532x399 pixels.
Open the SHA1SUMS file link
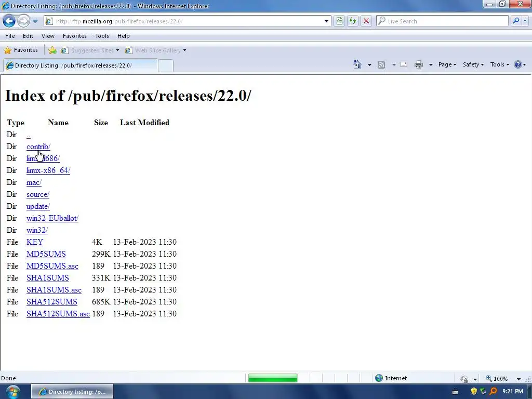click(47, 278)
